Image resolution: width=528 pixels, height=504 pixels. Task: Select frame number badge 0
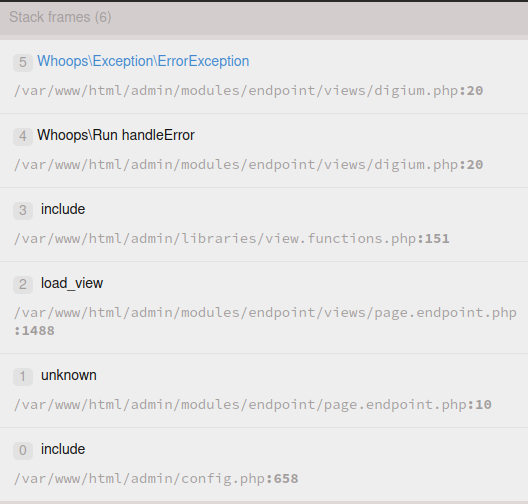[23, 450]
